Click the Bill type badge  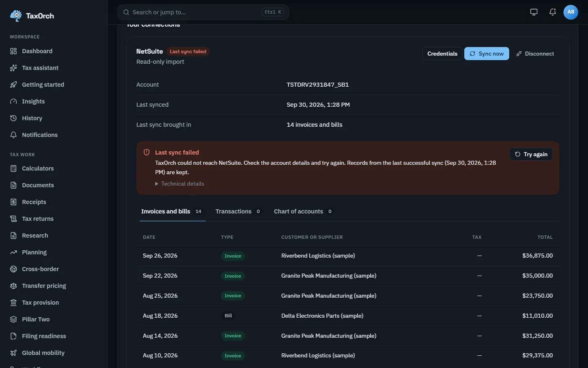pos(228,316)
